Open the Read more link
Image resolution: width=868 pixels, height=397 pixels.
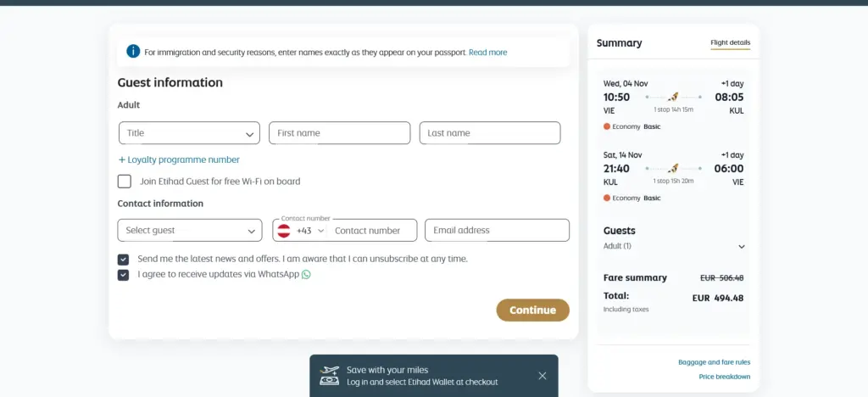tap(487, 52)
